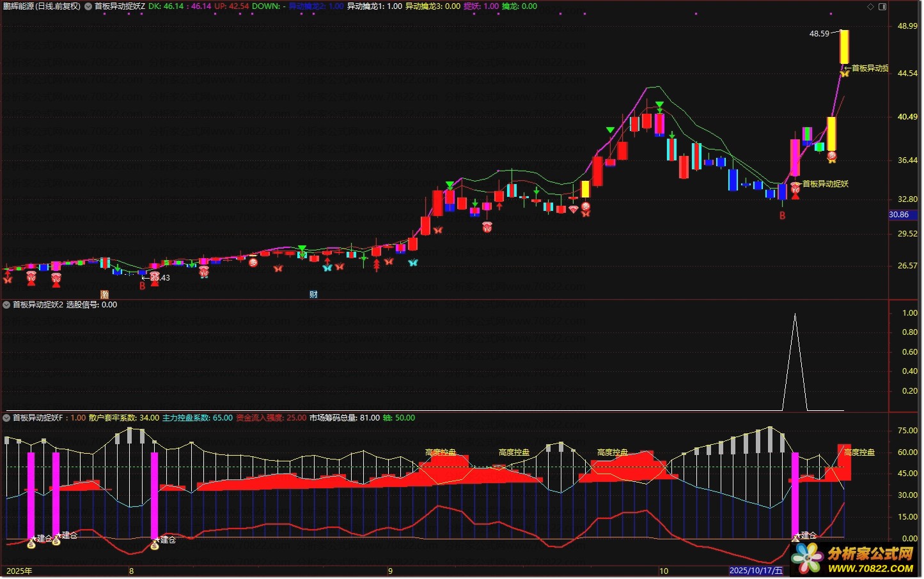924x579 pixels.
Task: Click the money bag under the August 建仓 label
Action: click(x=154, y=546)
